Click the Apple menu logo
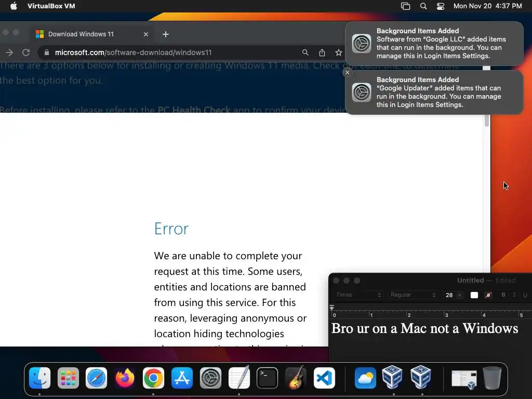 click(x=14, y=6)
